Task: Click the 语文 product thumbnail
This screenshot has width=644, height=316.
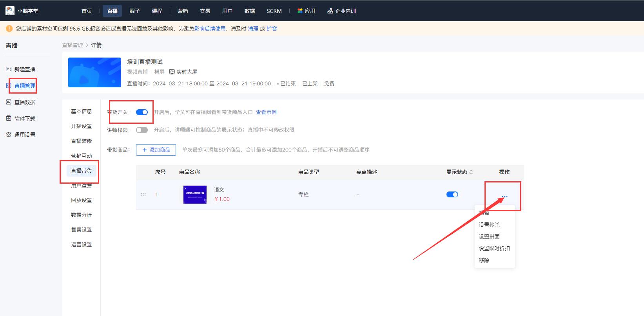Action: [x=195, y=195]
